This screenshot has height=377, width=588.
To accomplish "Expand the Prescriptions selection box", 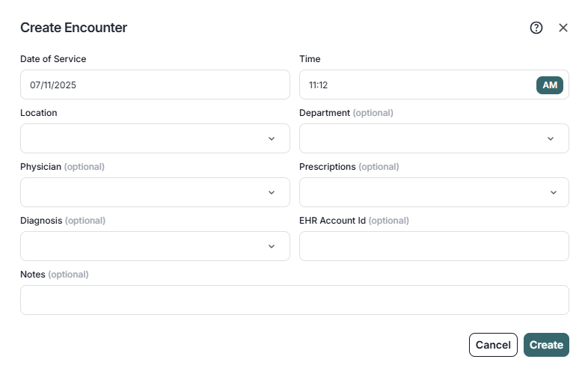I will coord(425,192).
